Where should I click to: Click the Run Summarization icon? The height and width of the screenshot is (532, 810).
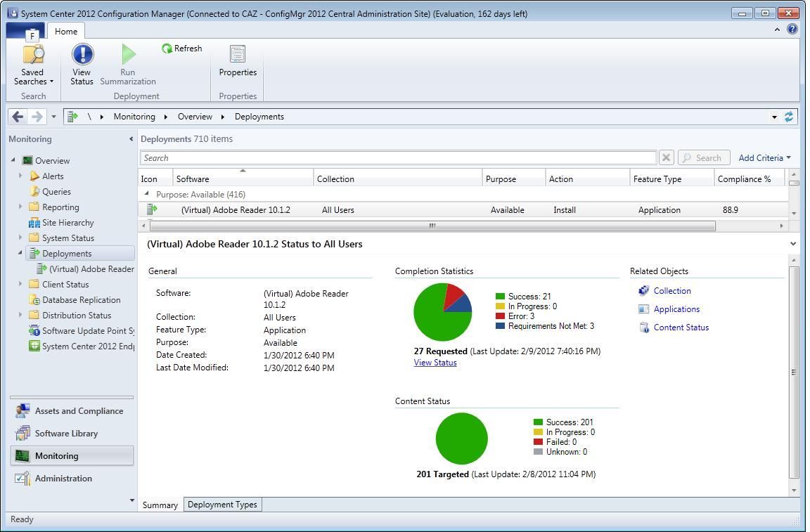point(127,65)
